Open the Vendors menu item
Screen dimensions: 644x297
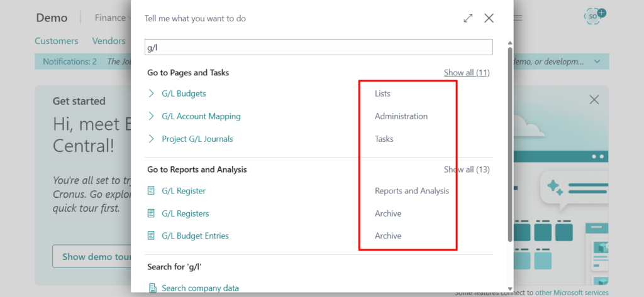click(x=109, y=41)
